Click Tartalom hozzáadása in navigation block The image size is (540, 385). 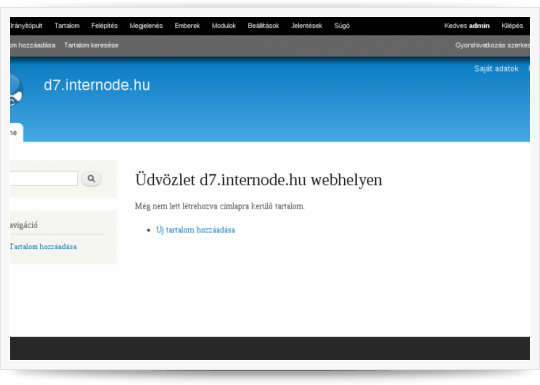pos(43,247)
